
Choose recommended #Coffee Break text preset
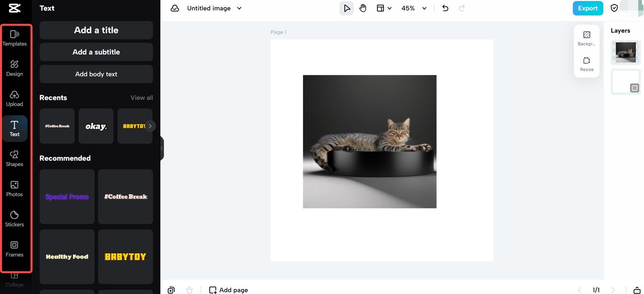[x=126, y=197]
